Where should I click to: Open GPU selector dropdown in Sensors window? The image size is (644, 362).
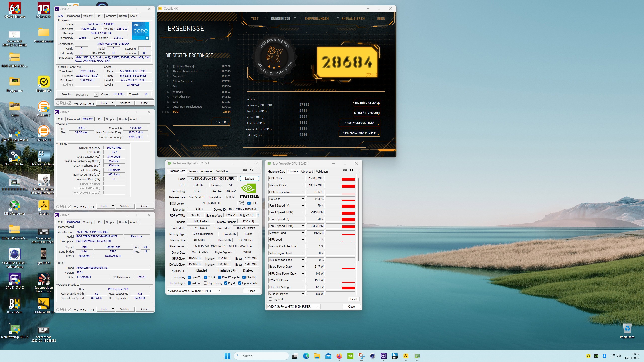tap(293, 307)
